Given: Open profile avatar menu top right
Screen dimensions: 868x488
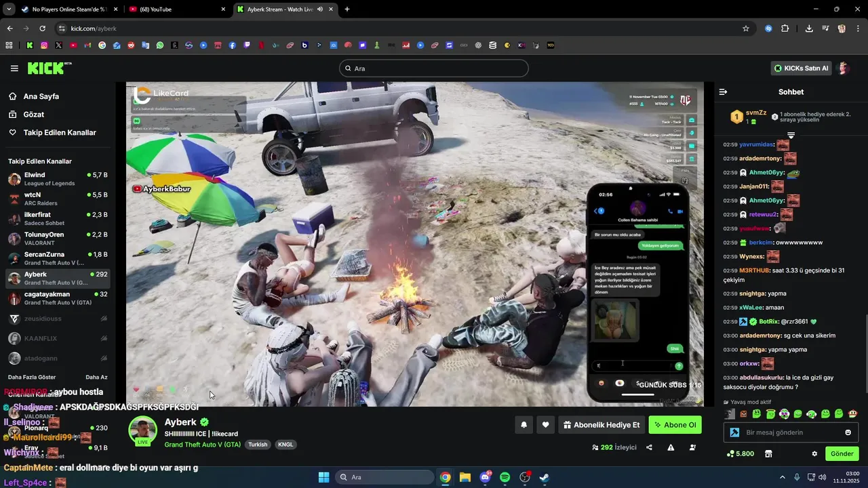Looking at the screenshot, I should tap(844, 68).
